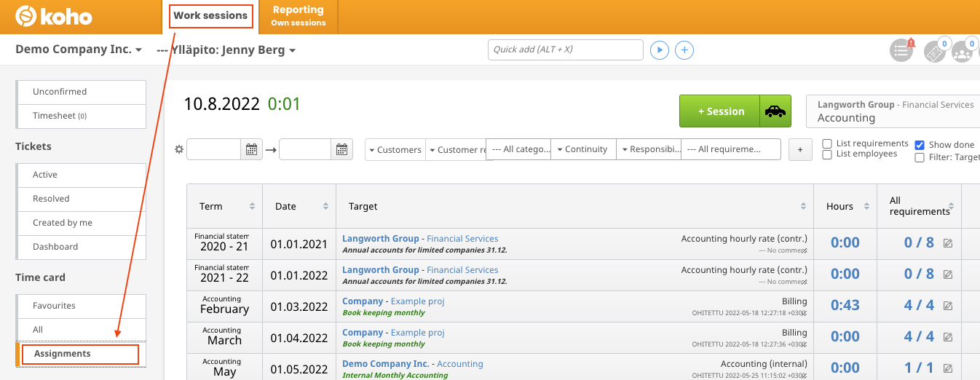The image size is (980, 380).
Task: Toggle the Filter: Target checkbox
Action: pyautogui.click(x=920, y=157)
